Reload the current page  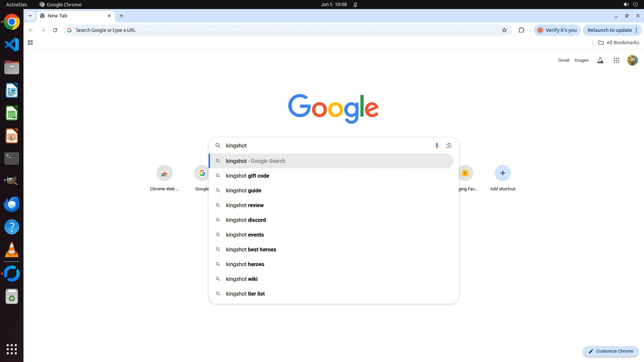point(55,30)
